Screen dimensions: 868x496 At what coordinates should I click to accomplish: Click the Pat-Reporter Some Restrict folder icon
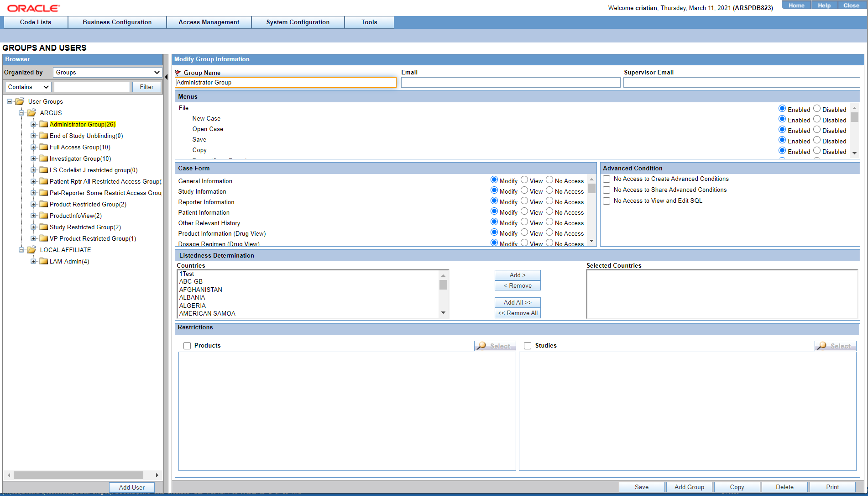[x=43, y=193]
